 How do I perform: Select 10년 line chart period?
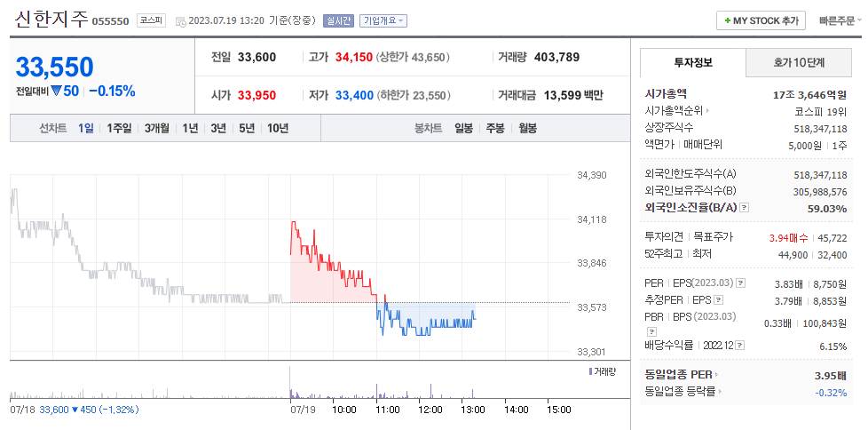coord(278,128)
